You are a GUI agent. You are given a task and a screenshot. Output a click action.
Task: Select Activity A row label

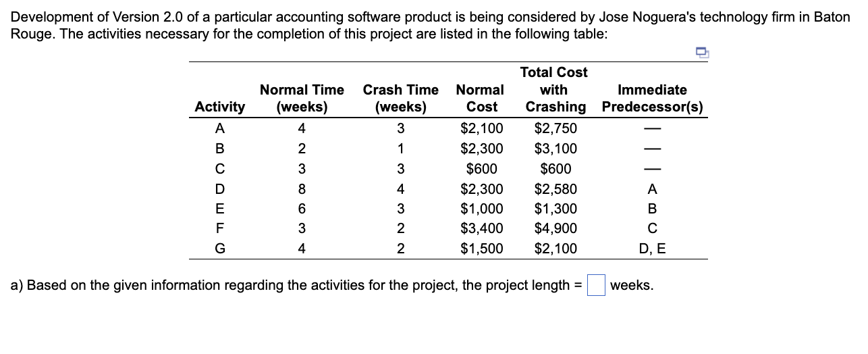220,128
